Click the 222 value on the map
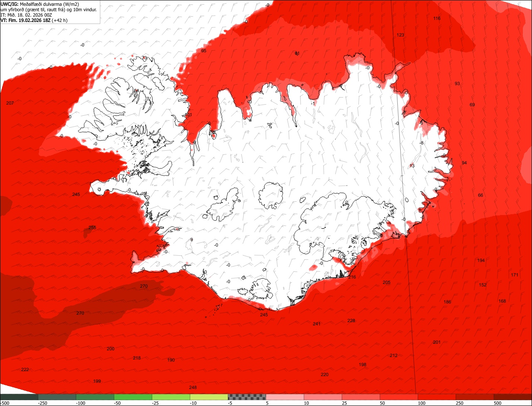The height and width of the screenshot is (406, 532). pos(25,369)
